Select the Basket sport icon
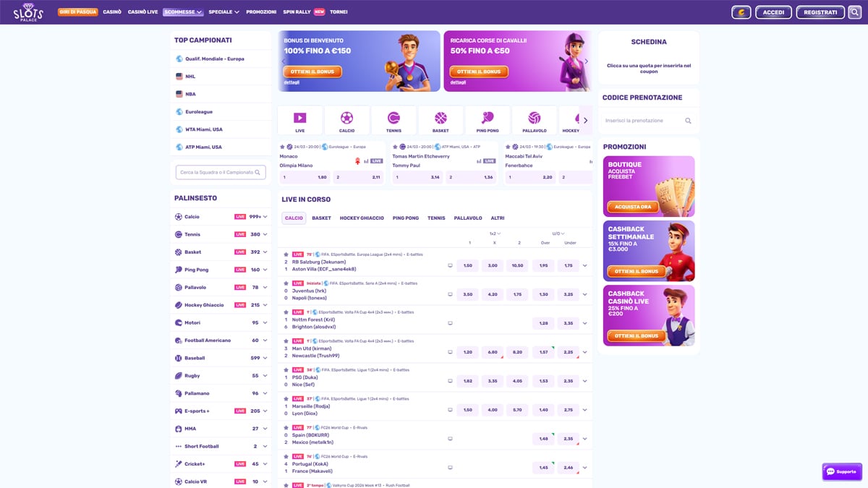The image size is (868, 488). [441, 119]
